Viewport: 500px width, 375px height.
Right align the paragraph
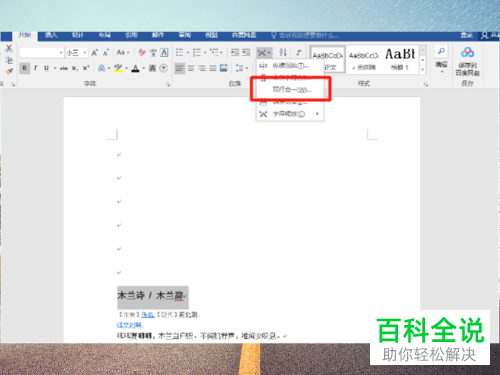point(202,68)
